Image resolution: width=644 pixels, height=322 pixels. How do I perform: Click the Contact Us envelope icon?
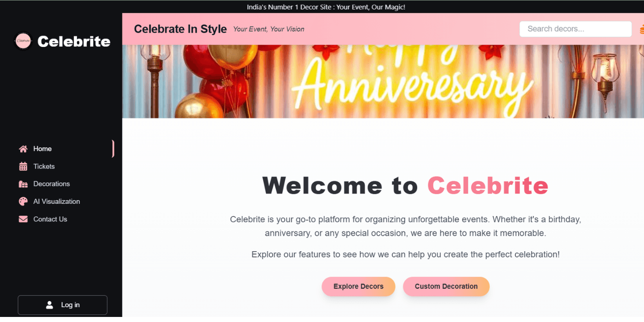point(23,219)
